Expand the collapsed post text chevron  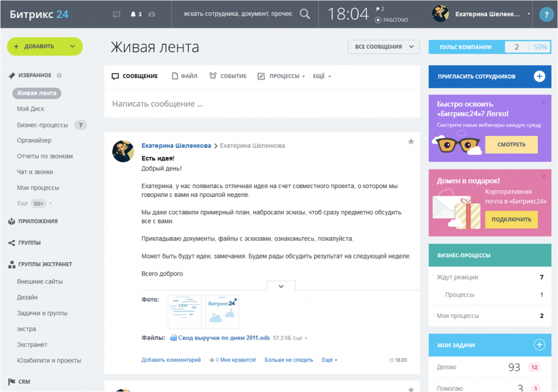pos(281,286)
